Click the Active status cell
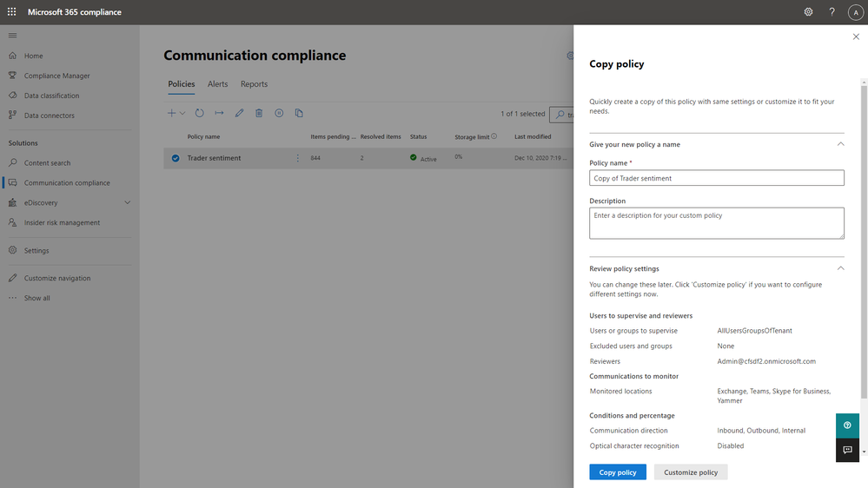This screenshot has height=488, width=868. tap(423, 158)
